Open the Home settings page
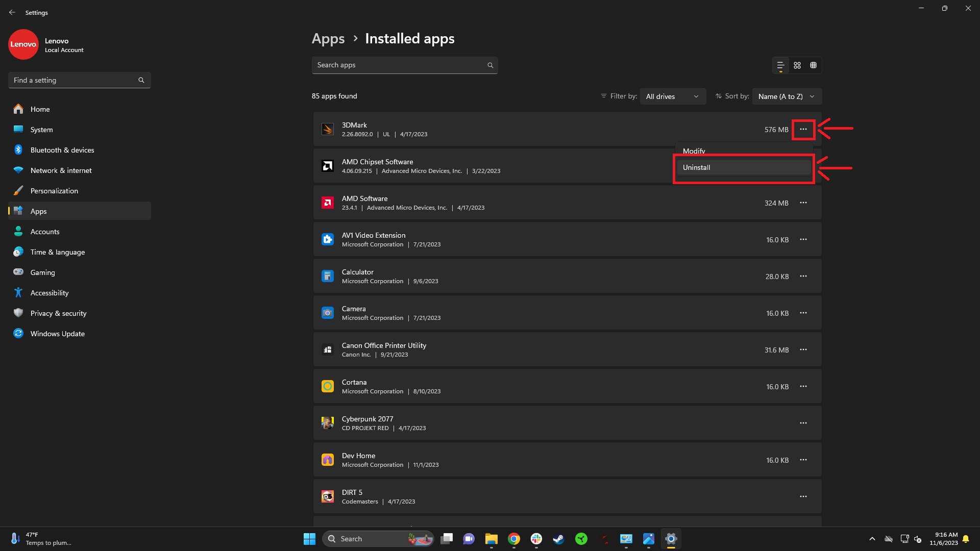 [x=79, y=109]
